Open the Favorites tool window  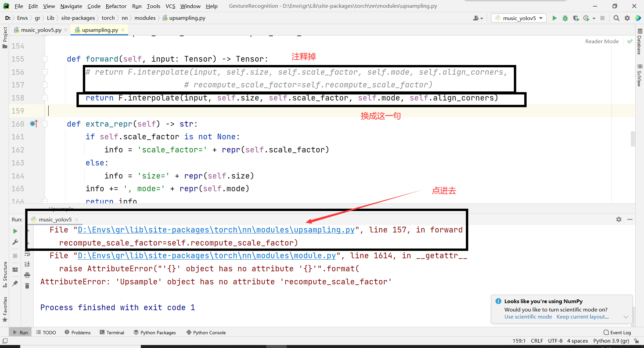point(5,309)
